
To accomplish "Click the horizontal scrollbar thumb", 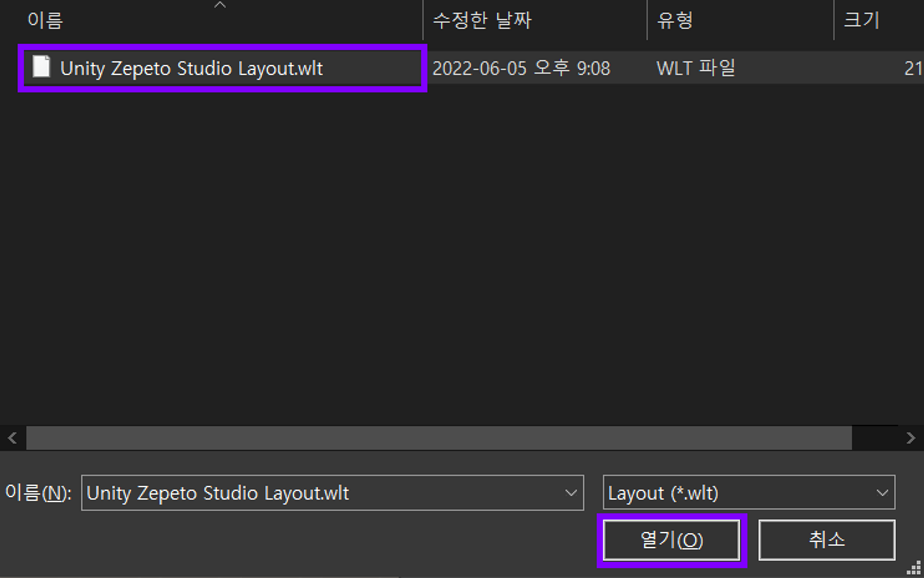I will point(439,438).
